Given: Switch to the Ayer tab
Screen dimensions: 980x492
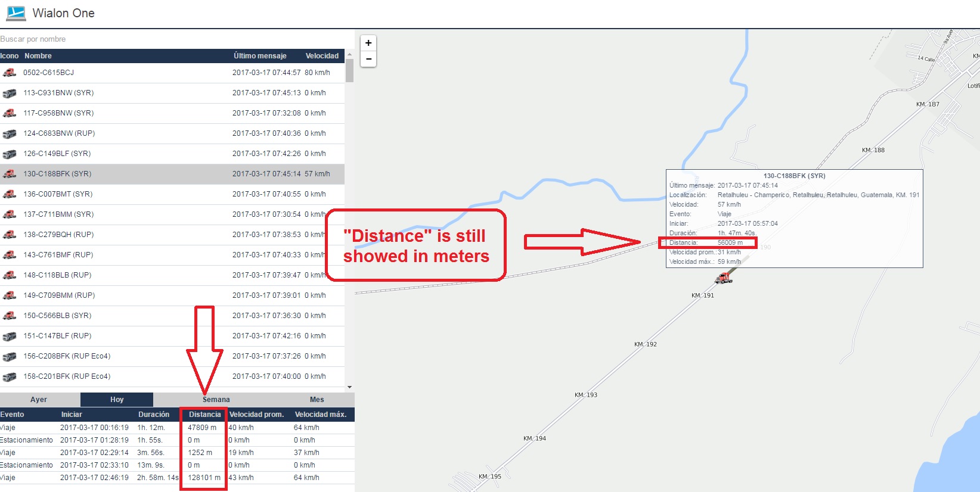Looking at the screenshot, I should tap(39, 400).
